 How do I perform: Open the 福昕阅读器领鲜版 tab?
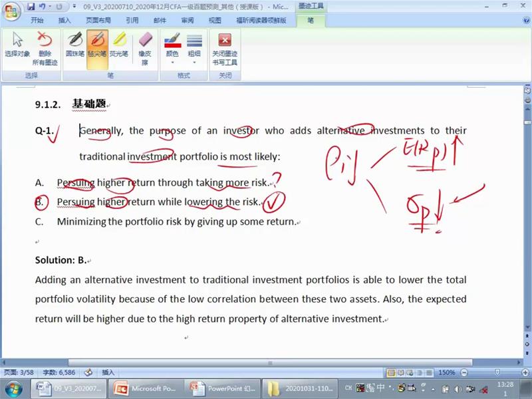coord(261,21)
